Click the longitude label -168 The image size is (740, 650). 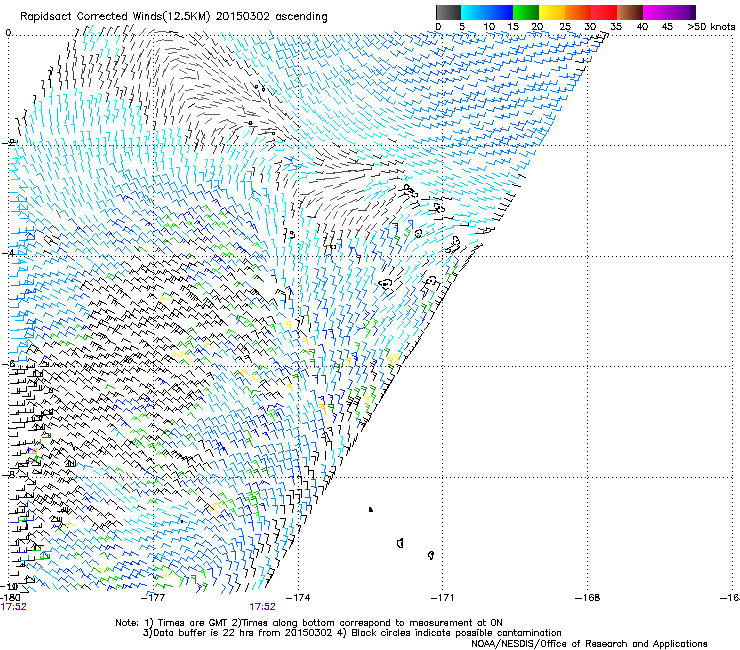[588, 598]
